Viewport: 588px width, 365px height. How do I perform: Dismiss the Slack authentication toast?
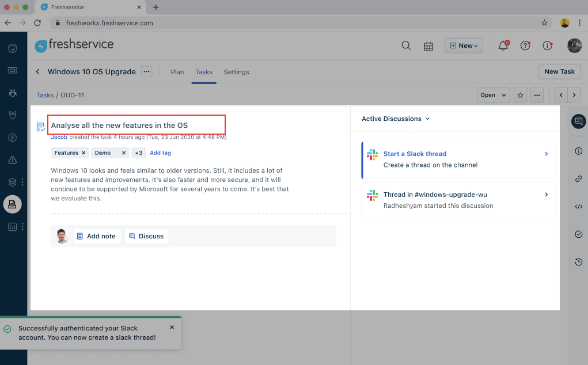pos(172,327)
